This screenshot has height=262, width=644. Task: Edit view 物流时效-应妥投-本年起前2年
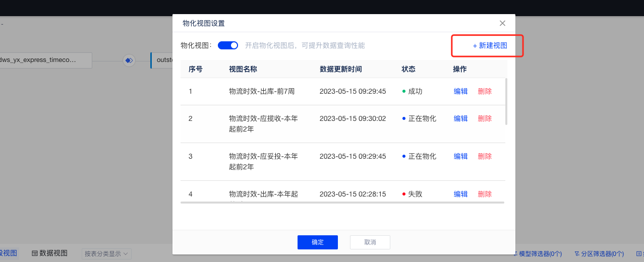pos(460,156)
